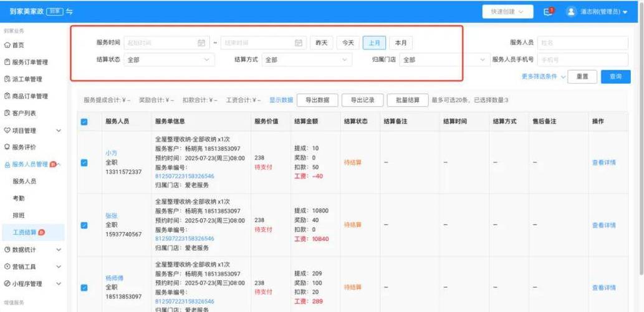Click phone number 15937740567

[123, 234]
